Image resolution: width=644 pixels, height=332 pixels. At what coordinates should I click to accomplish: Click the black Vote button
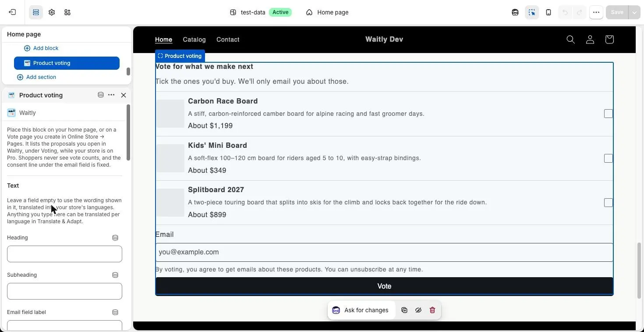tap(384, 286)
